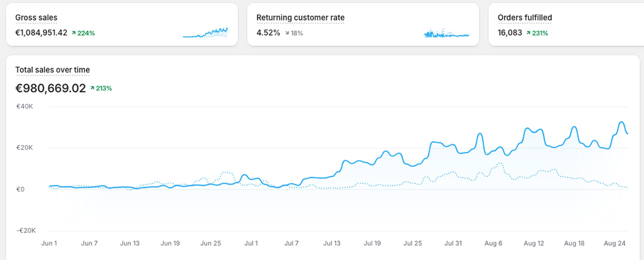
Task: Click the green up-arrow beside 224%
Action: pos(74,33)
